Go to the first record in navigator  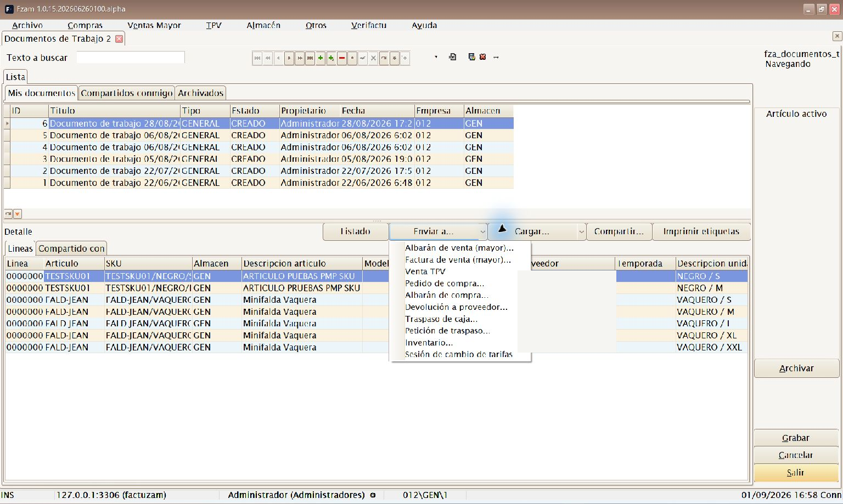click(257, 58)
